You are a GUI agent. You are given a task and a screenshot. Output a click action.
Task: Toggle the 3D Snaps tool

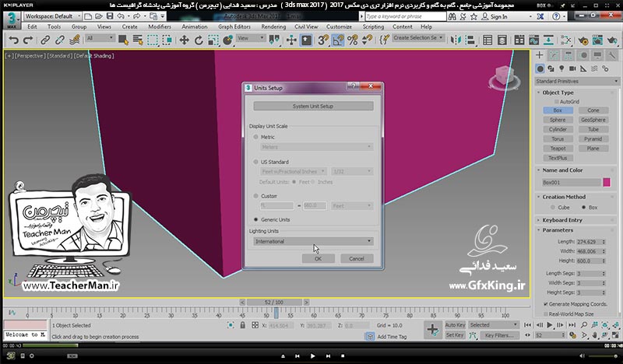323,40
